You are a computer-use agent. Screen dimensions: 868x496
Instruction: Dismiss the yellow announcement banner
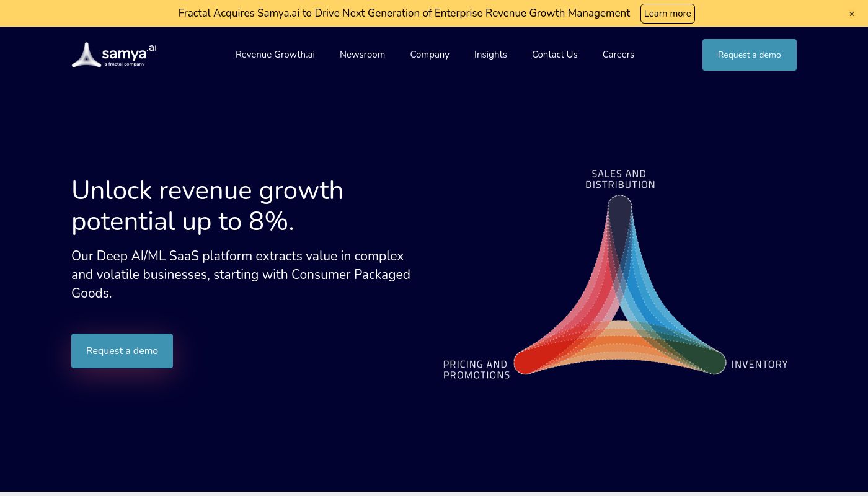(852, 14)
